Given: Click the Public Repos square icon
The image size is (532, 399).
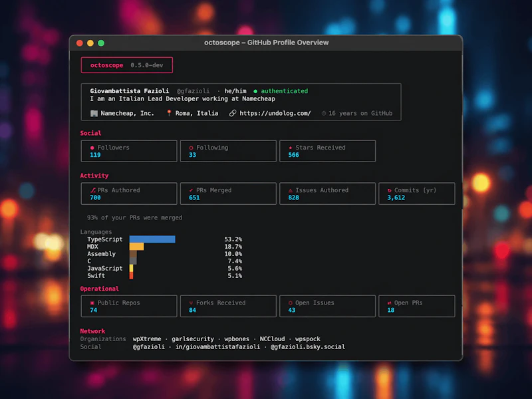Looking at the screenshot, I should 92,303.
